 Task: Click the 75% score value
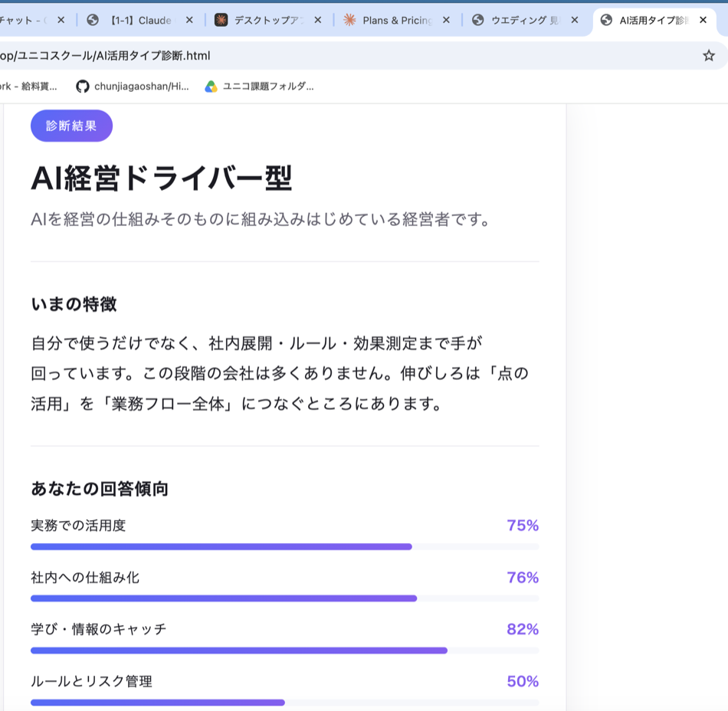(x=523, y=526)
